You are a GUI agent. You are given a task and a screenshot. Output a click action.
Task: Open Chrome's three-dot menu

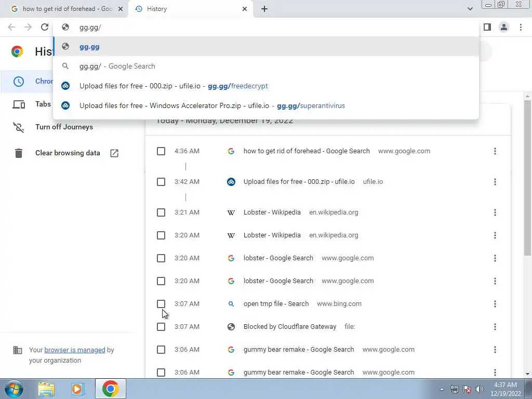click(521, 27)
